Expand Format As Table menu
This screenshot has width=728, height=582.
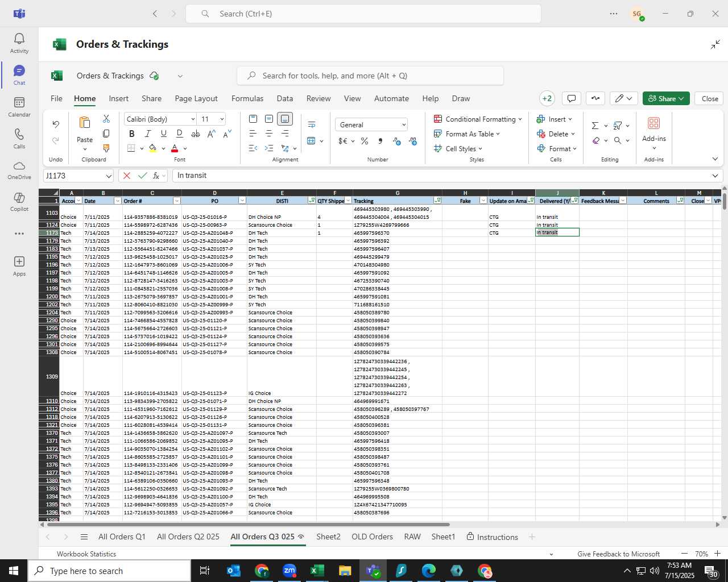[467, 134]
